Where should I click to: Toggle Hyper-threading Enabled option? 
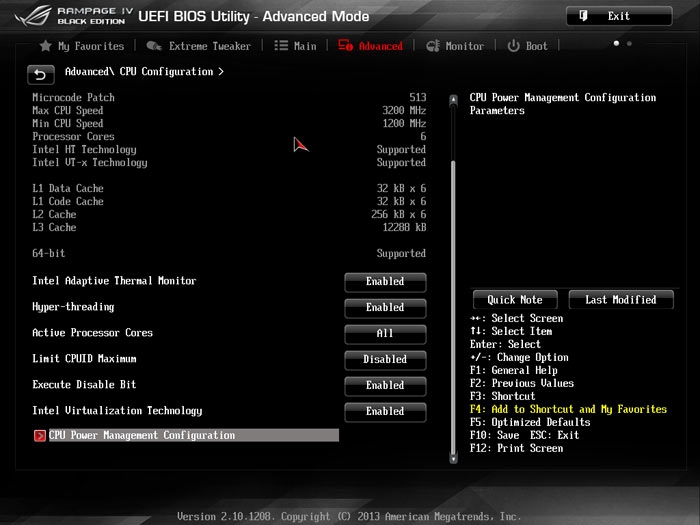pos(385,308)
